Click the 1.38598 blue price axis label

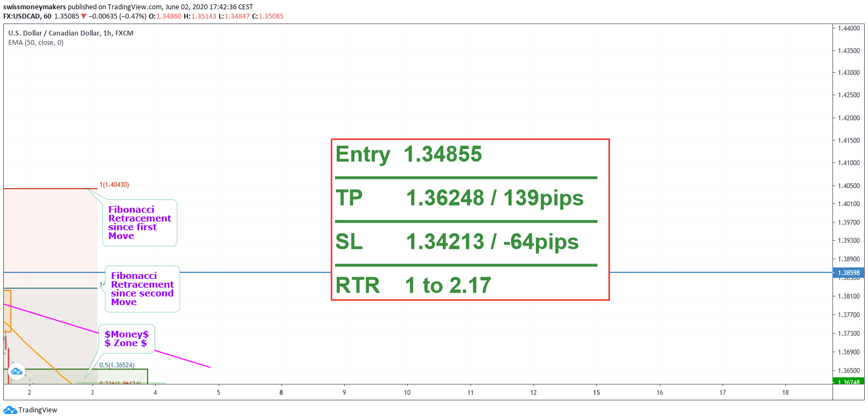[x=848, y=272]
